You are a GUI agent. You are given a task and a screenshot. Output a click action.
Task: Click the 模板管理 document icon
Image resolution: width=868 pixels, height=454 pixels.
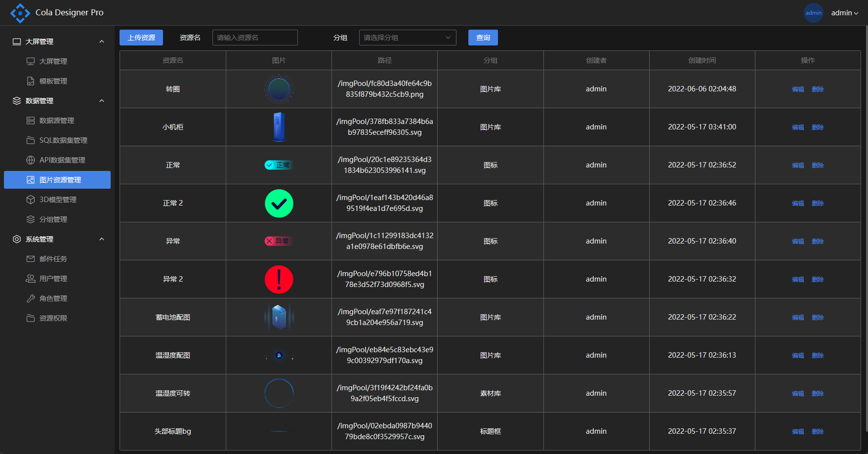tap(31, 81)
